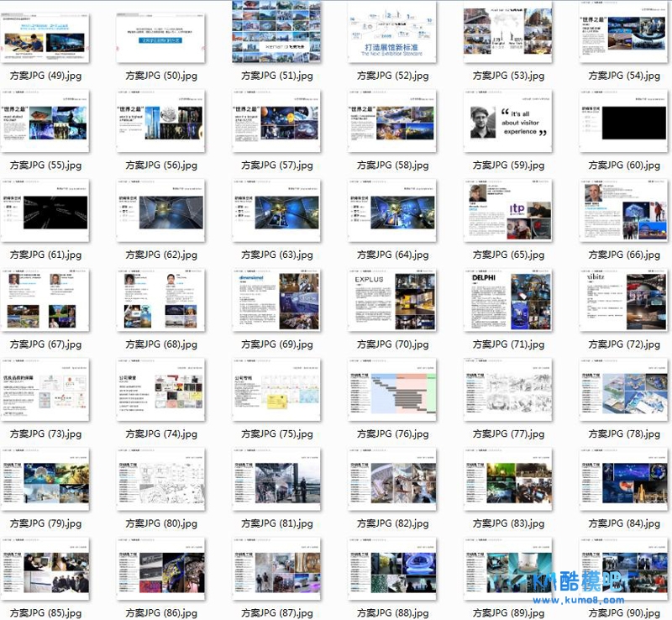Select the DELPHI page thumbnail 方案JPG (71).jpg
Image resolution: width=672 pixels, height=620 pixels.
(x=507, y=301)
